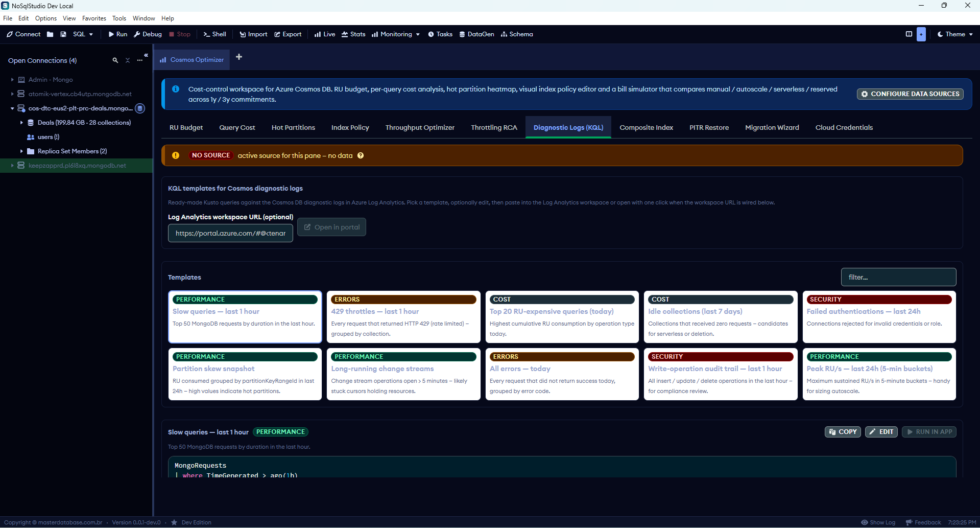Screen dimensions: 980x528
Task: Open the Live view
Action: click(325, 34)
